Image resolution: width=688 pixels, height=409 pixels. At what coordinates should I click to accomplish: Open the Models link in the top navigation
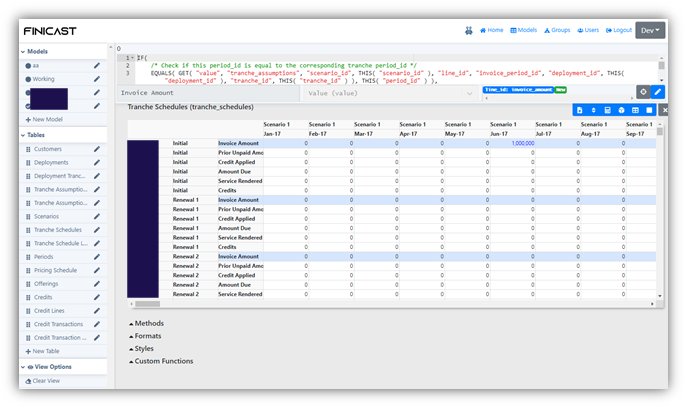click(523, 30)
